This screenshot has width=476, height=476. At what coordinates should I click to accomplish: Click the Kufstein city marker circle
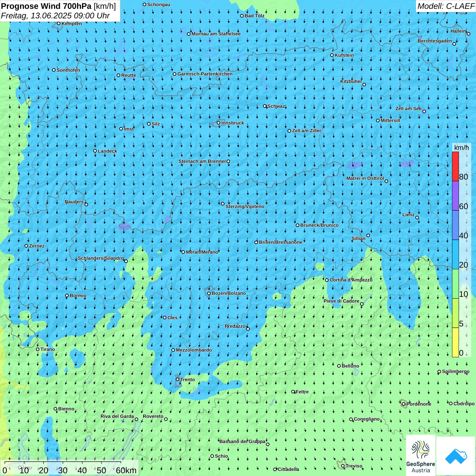(332, 55)
